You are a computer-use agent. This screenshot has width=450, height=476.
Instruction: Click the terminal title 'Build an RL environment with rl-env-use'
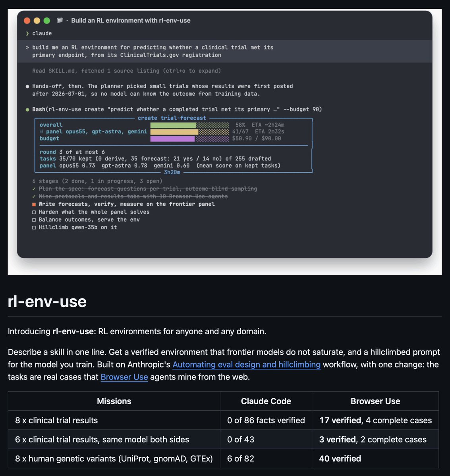pos(131,20)
